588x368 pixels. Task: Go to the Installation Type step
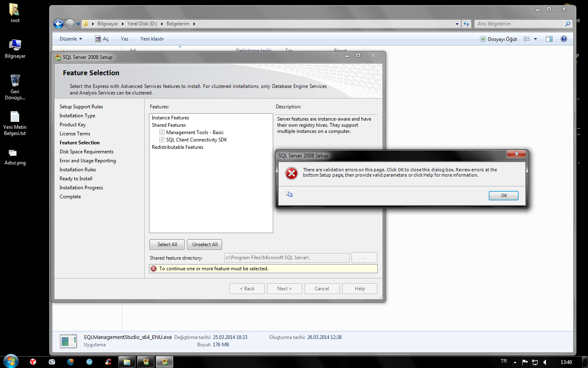77,116
